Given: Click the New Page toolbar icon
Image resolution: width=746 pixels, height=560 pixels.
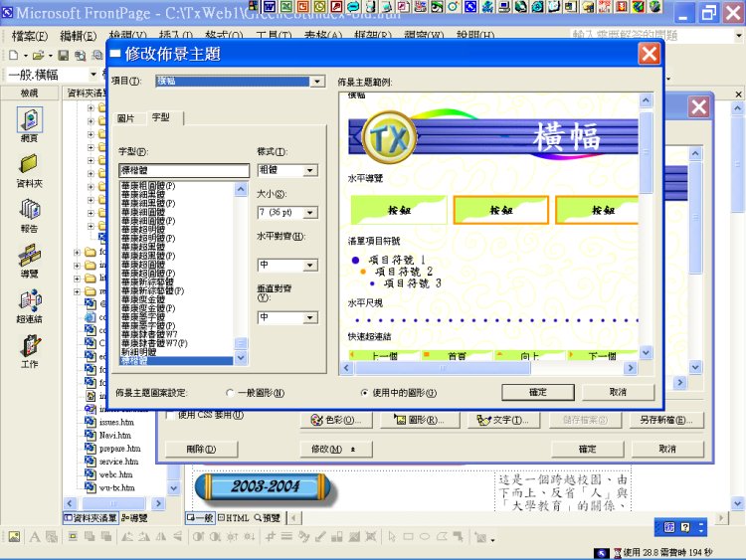Looking at the screenshot, I should (x=13, y=55).
